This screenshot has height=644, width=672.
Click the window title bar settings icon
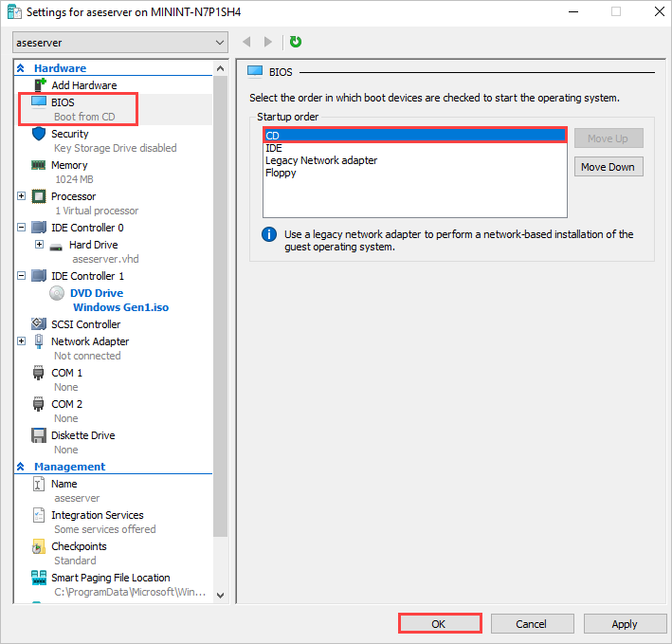coord(14,11)
